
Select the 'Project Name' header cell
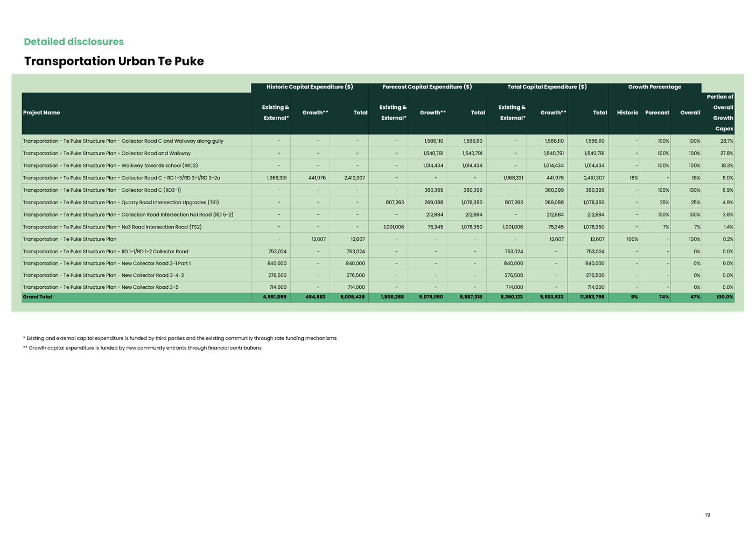click(x=41, y=113)
